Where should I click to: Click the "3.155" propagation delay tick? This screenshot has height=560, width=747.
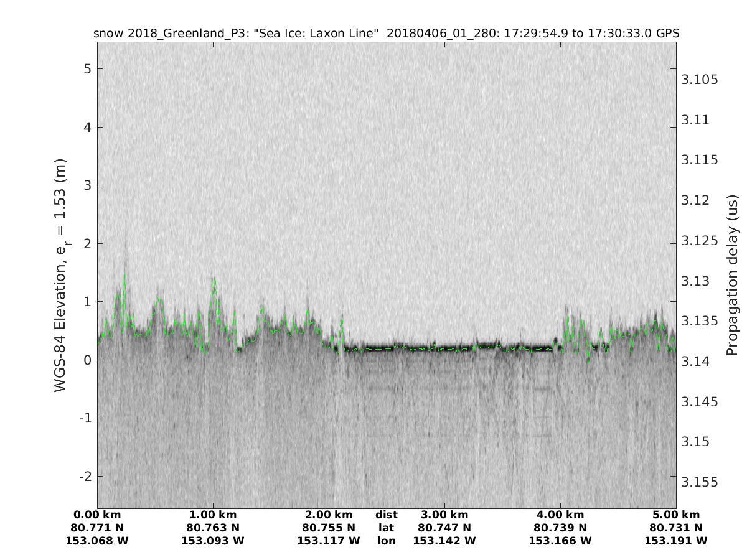click(700, 482)
